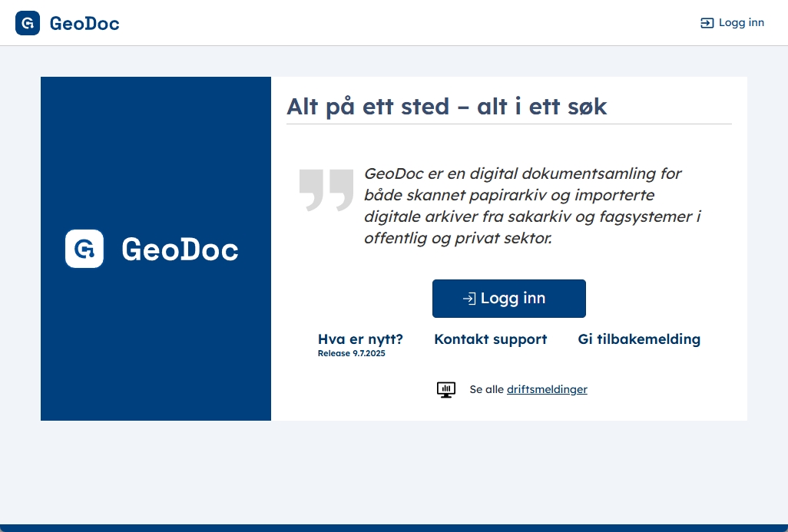This screenshot has height=532, width=788.
Task: Click the large white GeoDoc logo icon
Action: (x=84, y=249)
